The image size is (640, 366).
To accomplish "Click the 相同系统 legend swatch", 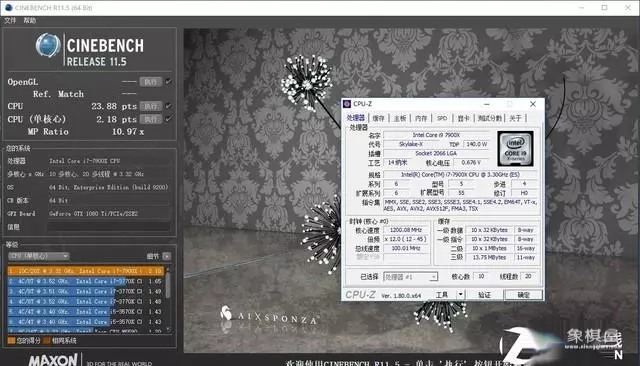I will point(46,340).
